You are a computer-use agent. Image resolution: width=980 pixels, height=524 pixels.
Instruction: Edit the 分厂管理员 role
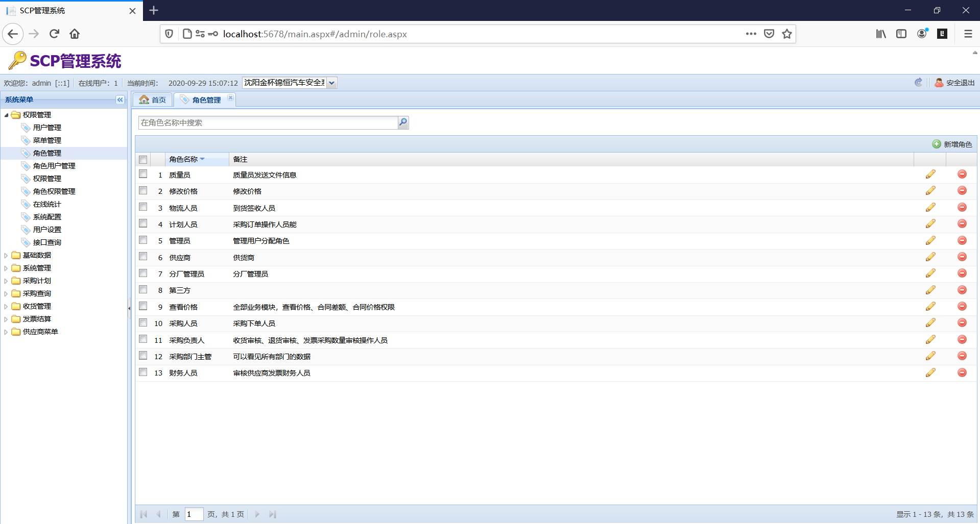[930, 273]
